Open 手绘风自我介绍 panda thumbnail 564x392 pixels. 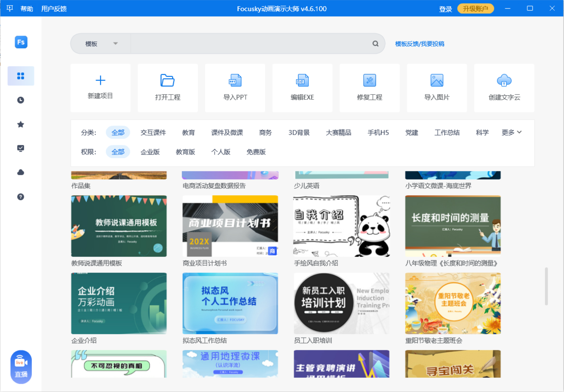tap(342, 226)
